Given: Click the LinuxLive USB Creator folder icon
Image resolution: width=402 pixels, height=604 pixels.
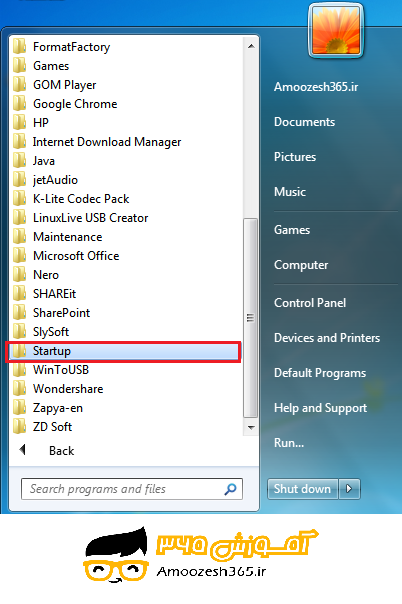Looking at the screenshot, I should point(19,217).
